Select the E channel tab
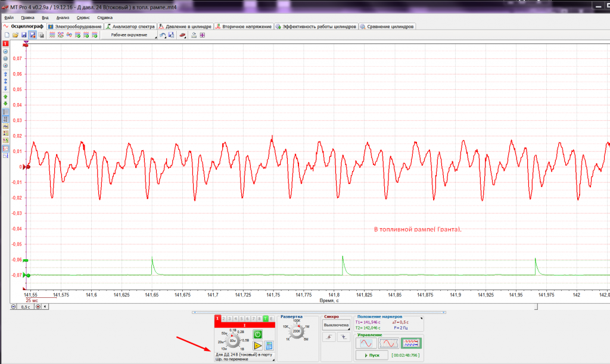610x364 pixels. [272, 319]
